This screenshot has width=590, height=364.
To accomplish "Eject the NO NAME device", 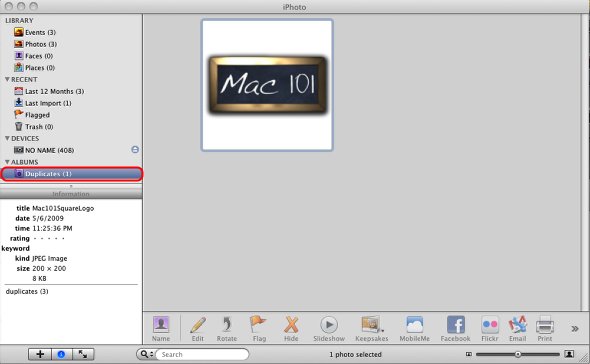I will [135, 150].
